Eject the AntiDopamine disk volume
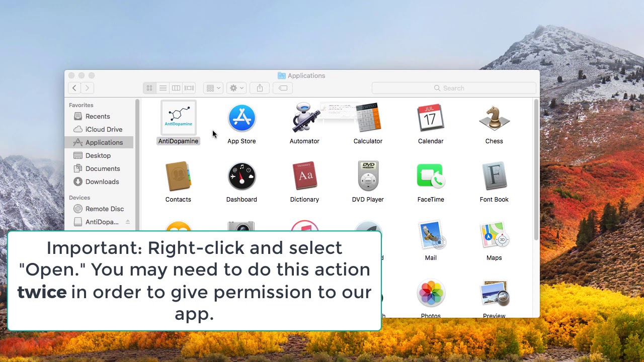644x362 pixels. pyautogui.click(x=128, y=222)
